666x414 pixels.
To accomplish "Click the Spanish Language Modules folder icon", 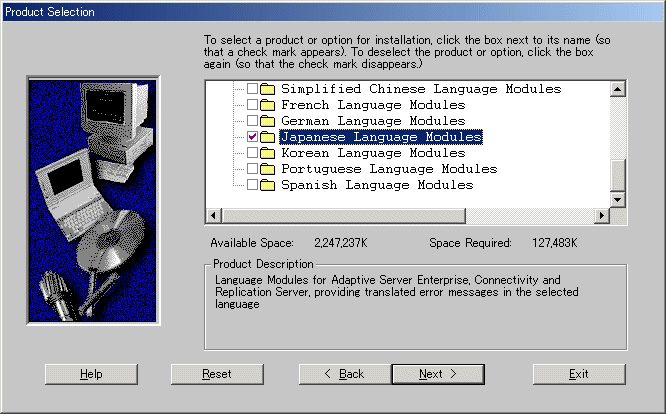I will pyautogui.click(x=268, y=185).
